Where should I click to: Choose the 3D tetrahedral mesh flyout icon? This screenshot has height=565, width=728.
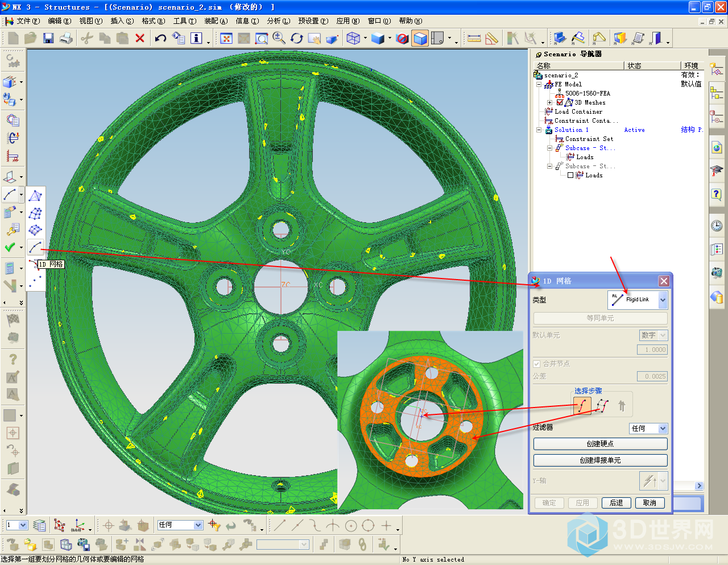[x=35, y=196]
